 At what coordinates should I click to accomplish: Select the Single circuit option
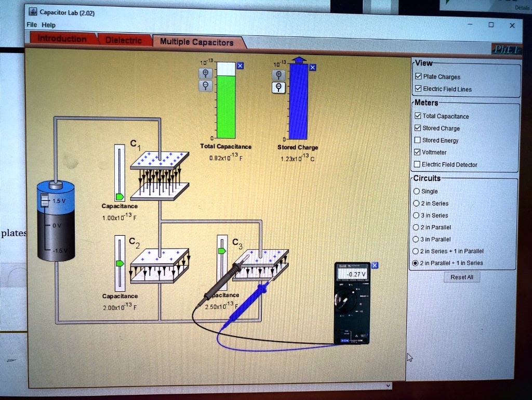tap(417, 191)
